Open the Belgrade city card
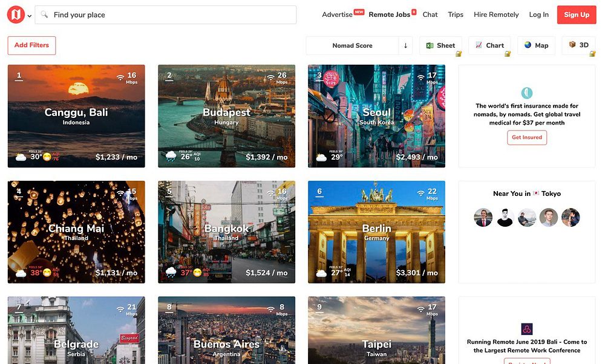Screen dimensions: 605x364 tap(76, 331)
